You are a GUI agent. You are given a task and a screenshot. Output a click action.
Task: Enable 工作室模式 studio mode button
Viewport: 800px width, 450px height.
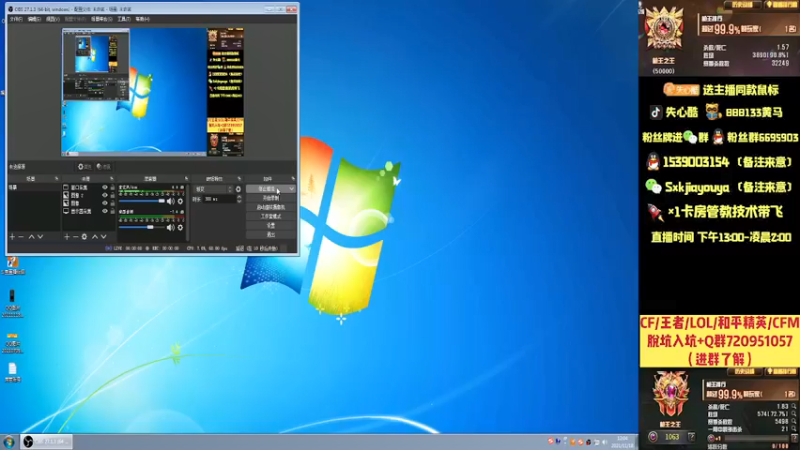click(x=271, y=216)
